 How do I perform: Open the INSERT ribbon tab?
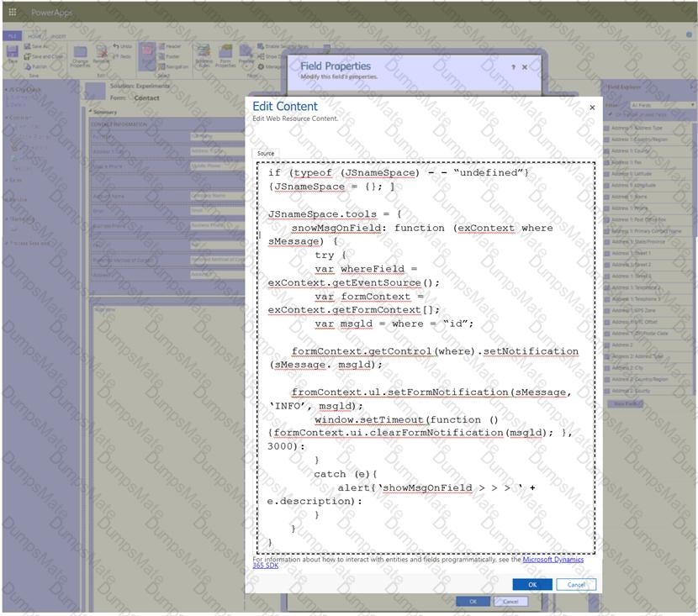(x=58, y=36)
